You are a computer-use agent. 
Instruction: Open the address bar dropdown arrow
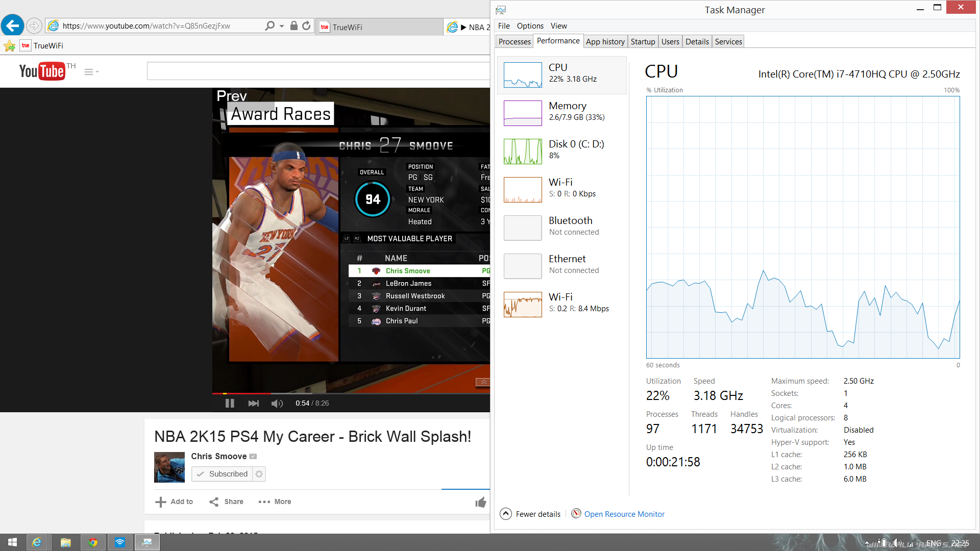(282, 26)
